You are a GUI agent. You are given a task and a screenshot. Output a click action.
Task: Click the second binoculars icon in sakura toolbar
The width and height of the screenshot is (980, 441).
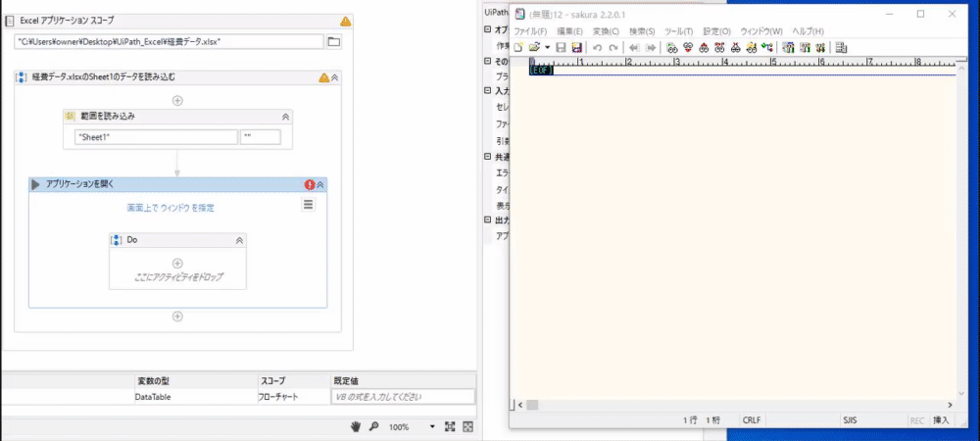tap(688, 47)
